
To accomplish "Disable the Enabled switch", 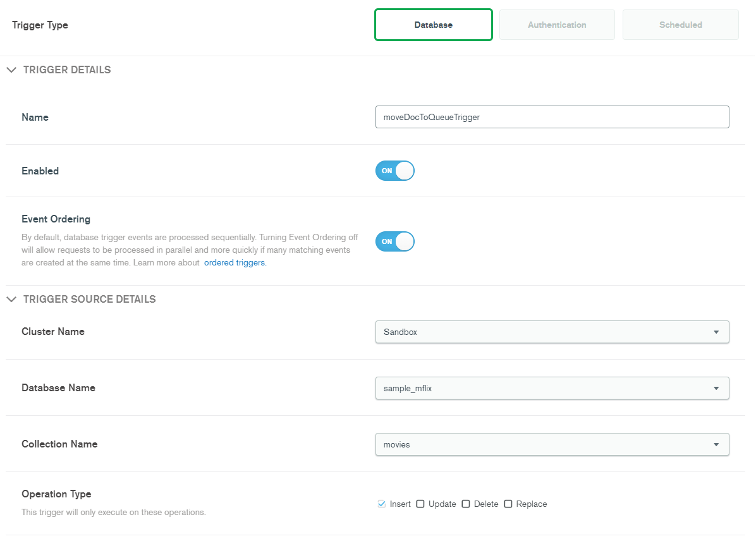I will [x=394, y=171].
